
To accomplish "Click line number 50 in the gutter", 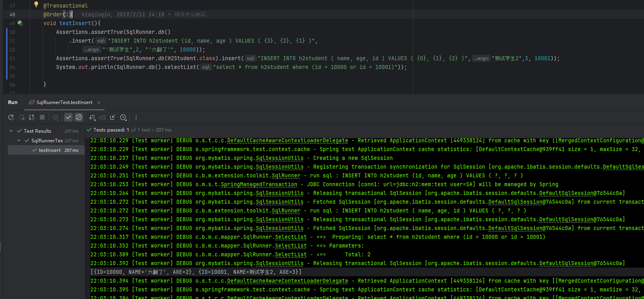I will 12,32.
